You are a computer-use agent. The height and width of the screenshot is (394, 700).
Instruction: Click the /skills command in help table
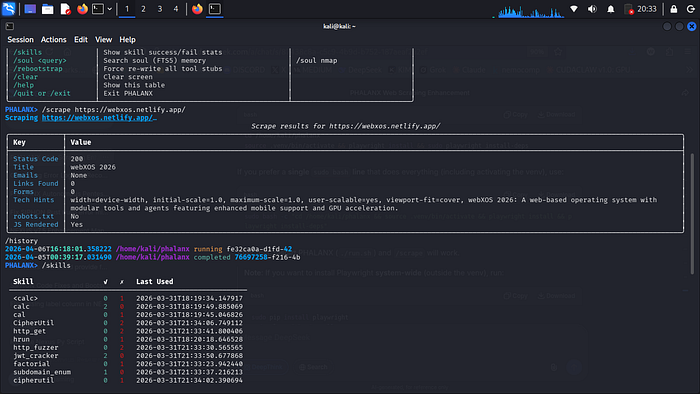point(27,52)
